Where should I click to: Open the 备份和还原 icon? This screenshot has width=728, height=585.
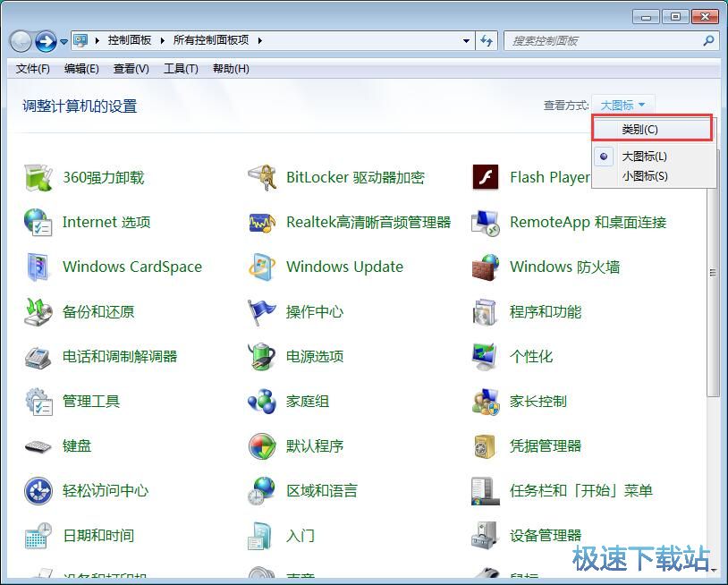[38, 311]
